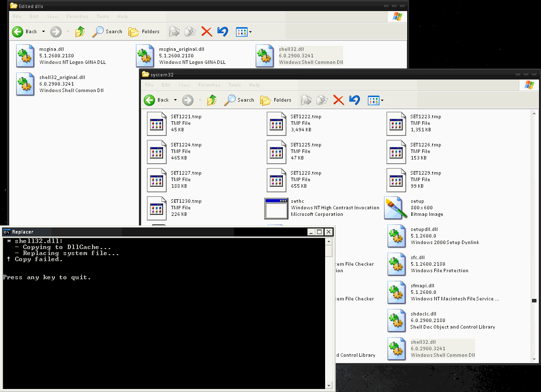Viewport: 541px width, 392px height.
Task: Open Views dropdown in Edited dlls toolbar
Action: (244, 32)
